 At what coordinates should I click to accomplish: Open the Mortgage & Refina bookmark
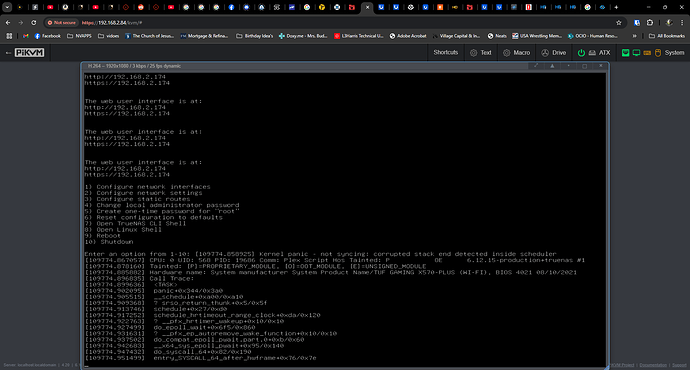coord(204,36)
